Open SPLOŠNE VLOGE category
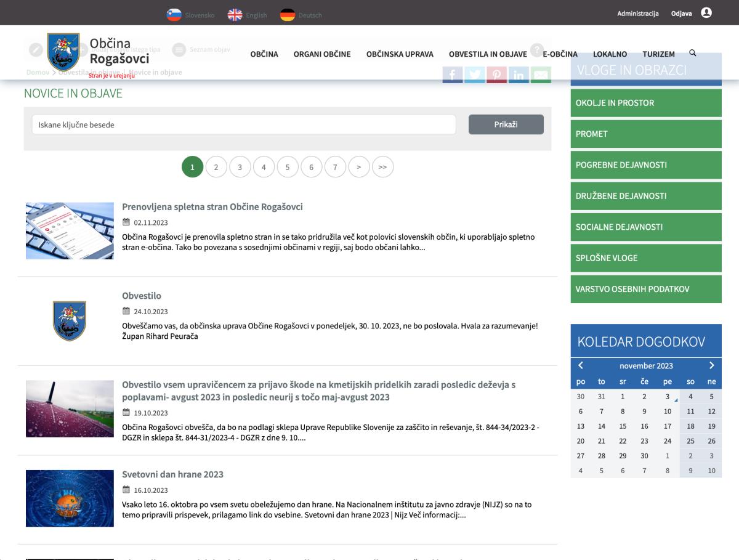This screenshot has height=560, width=739. tap(646, 258)
